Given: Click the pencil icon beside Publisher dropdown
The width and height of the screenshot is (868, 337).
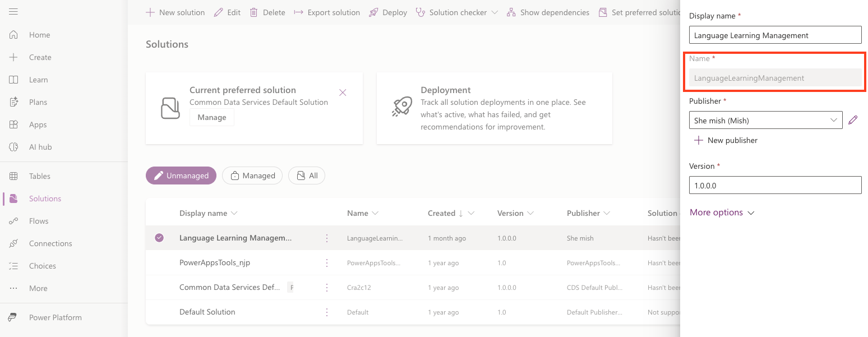Looking at the screenshot, I should [x=853, y=120].
